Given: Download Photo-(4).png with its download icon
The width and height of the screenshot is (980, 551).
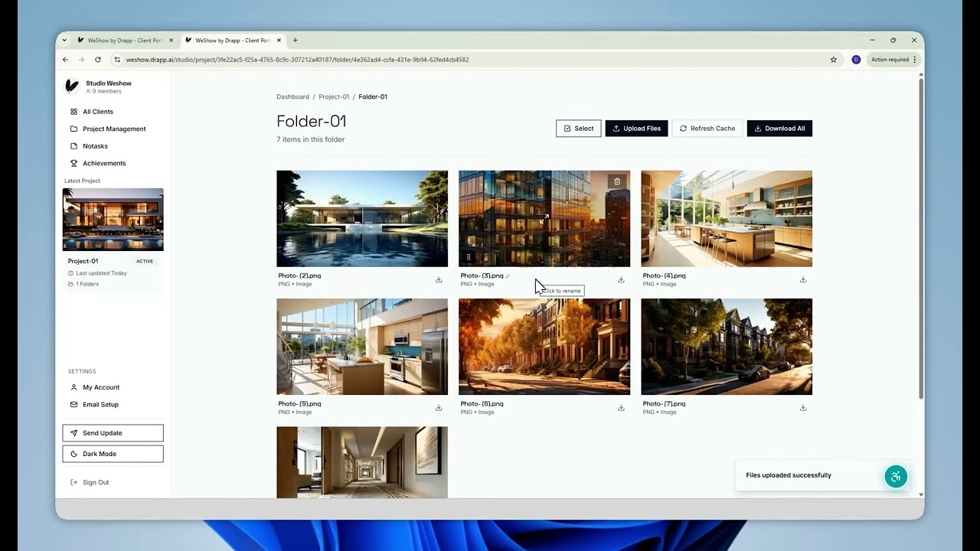Looking at the screenshot, I should (x=803, y=279).
